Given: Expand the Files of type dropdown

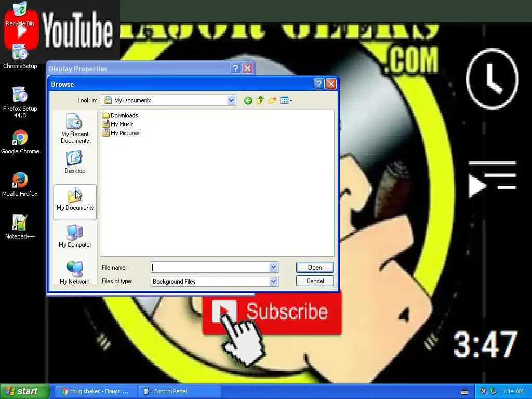Looking at the screenshot, I should tap(273, 281).
